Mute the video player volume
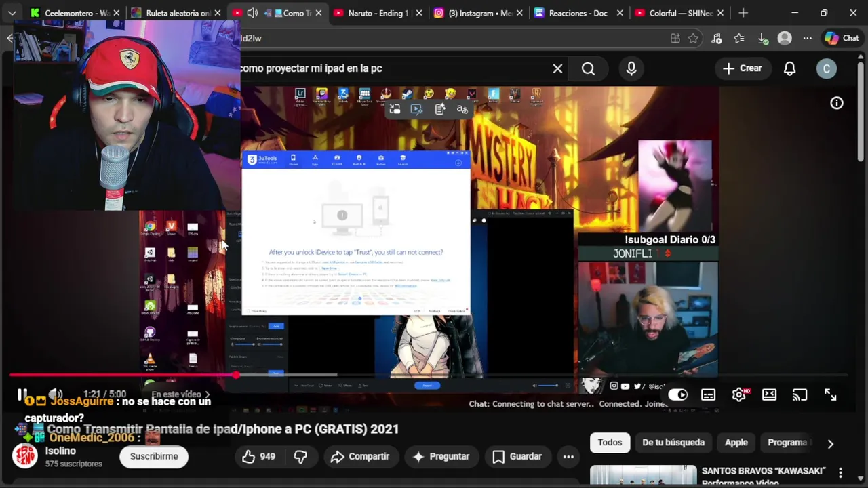Screen dimensions: 868x488 coord(56,394)
